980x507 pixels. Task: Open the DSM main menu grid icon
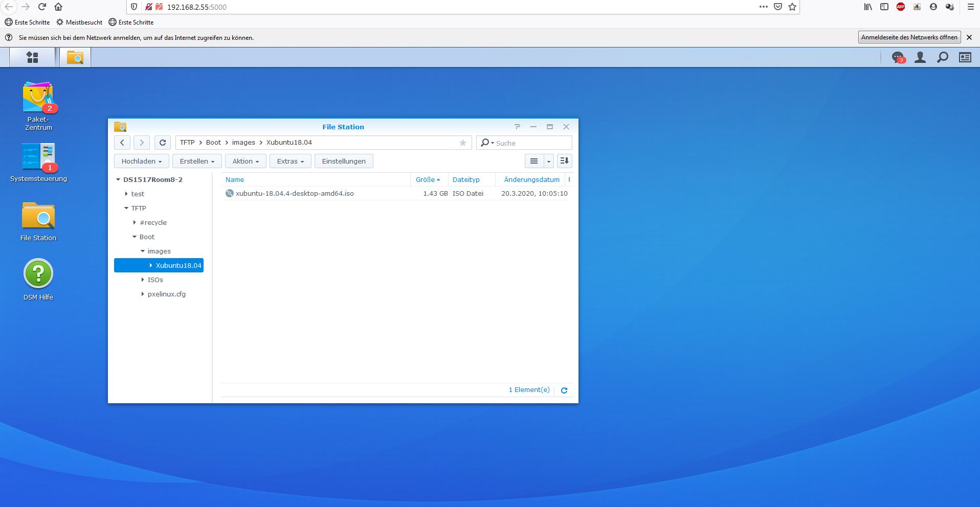coord(32,57)
